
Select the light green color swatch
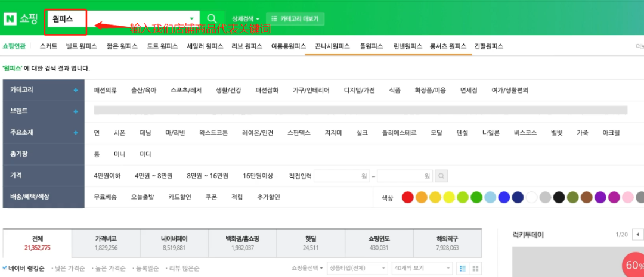pyautogui.click(x=463, y=197)
